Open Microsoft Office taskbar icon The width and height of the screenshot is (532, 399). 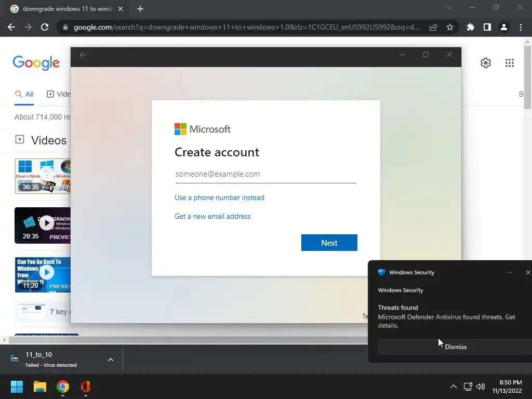pos(86,387)
